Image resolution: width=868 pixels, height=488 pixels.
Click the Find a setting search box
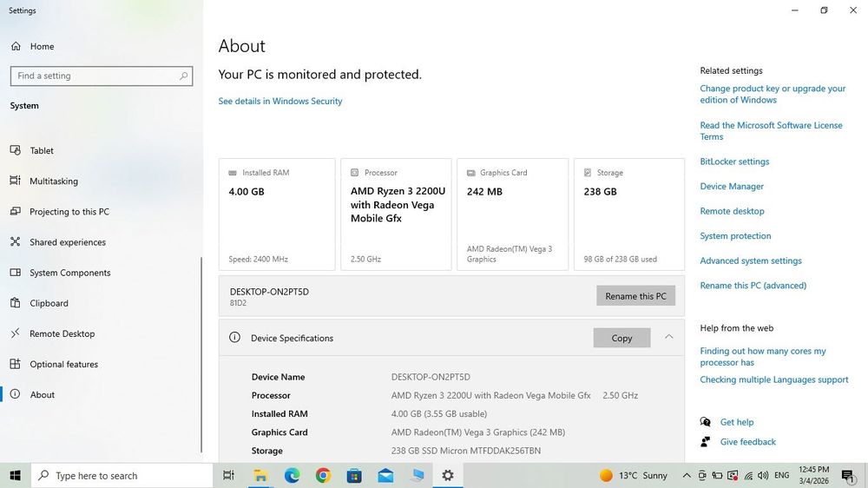click(102, 76)
